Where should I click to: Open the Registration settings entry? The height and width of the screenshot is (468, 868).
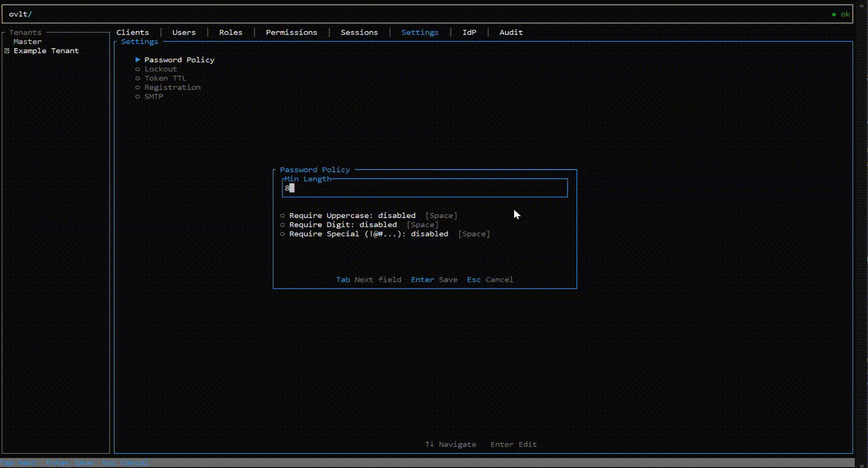173,87
